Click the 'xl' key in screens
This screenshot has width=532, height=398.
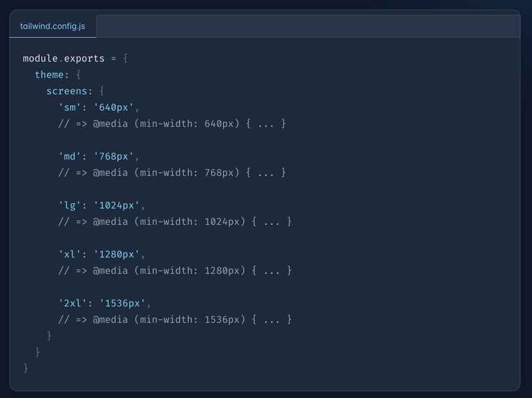click(x=70, y=254)
